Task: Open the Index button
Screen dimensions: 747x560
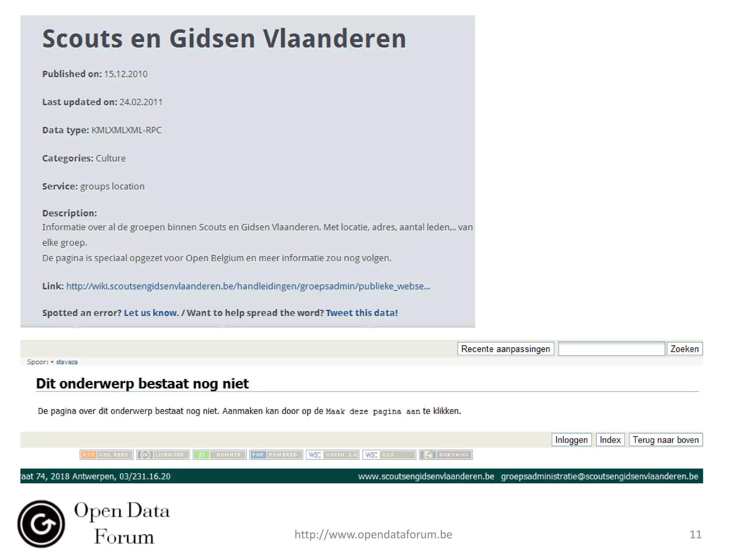Action: [x=610, y=440]
